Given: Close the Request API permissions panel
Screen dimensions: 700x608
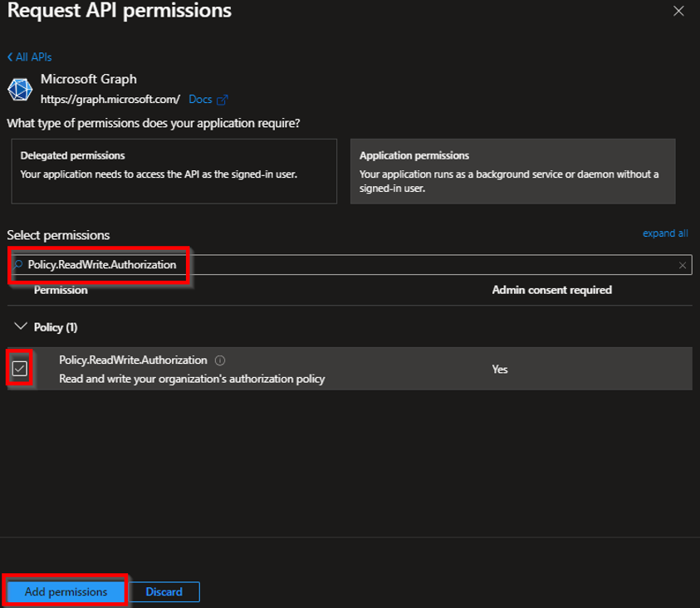Looking at the screenshot, I should [678, 12].
